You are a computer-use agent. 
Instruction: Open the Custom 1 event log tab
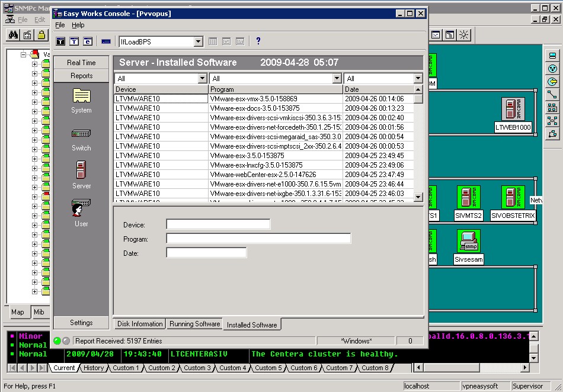(x=126, y=368)
